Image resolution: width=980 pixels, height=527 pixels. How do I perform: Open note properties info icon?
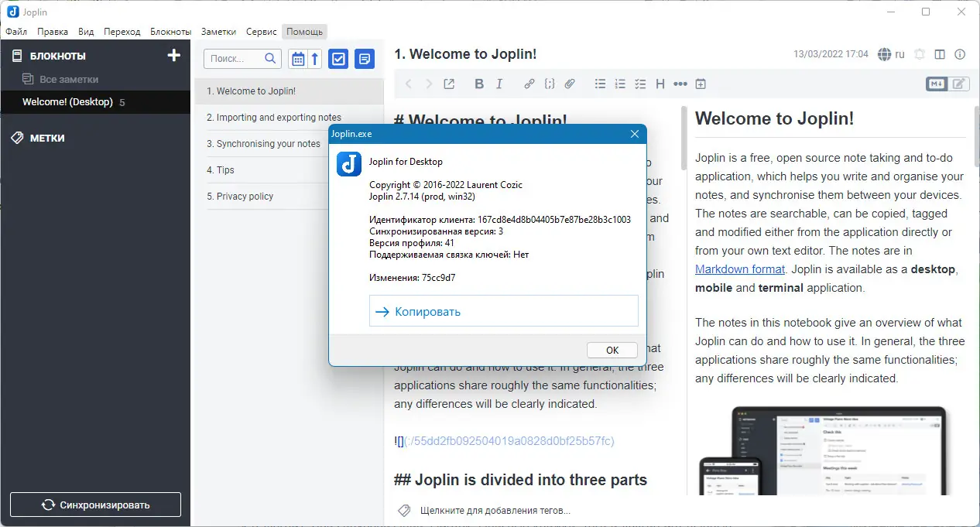pos(960,55)
